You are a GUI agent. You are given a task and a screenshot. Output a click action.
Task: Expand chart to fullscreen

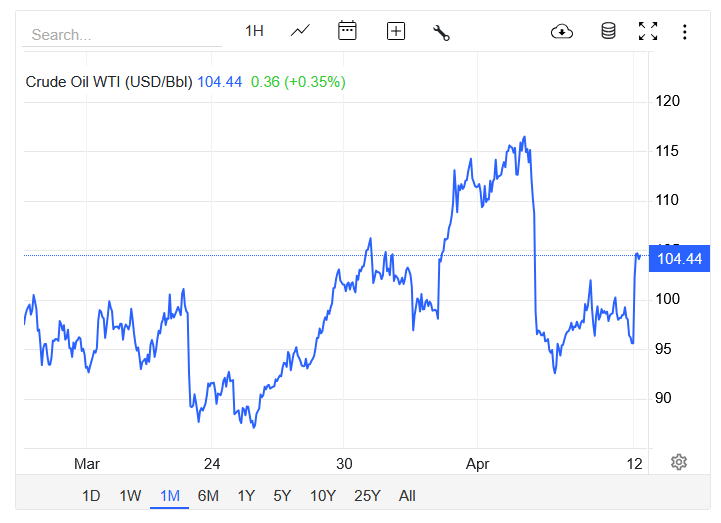click(648, 31)
